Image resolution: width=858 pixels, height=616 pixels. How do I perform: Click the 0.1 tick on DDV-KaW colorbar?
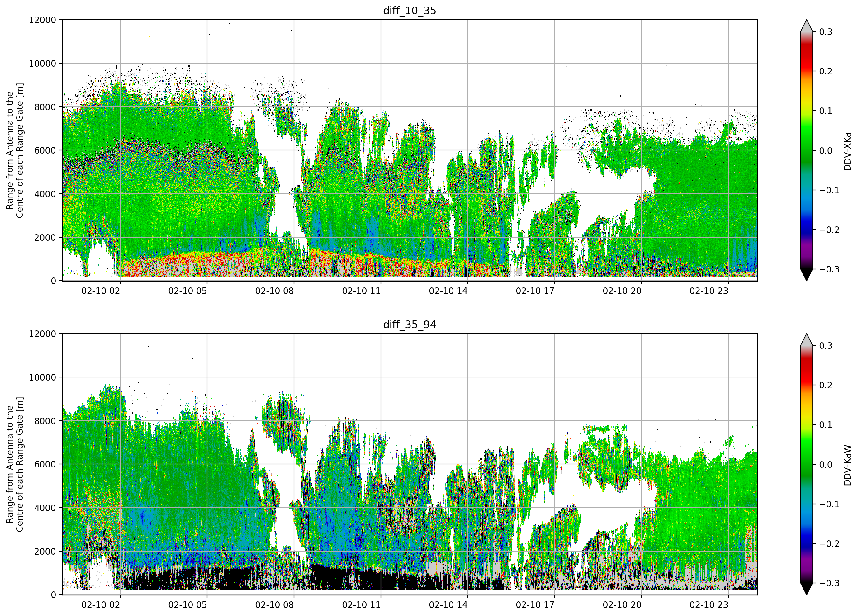tap(826, 425)
